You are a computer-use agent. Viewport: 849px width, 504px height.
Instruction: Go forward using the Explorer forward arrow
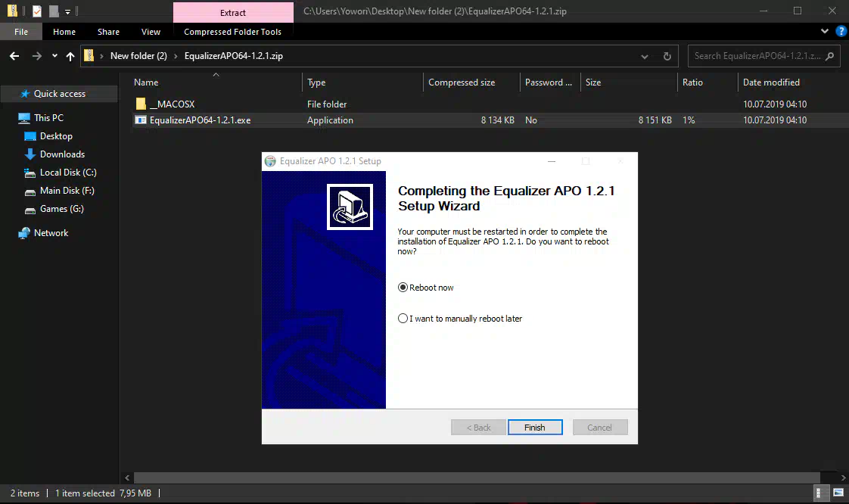[37, 56]
